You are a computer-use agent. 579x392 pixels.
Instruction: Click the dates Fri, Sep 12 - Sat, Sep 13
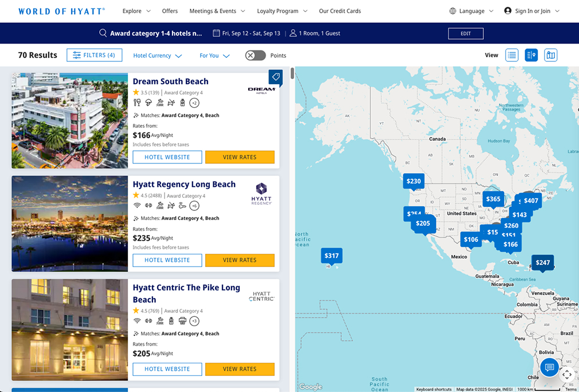tap(252, 33)
